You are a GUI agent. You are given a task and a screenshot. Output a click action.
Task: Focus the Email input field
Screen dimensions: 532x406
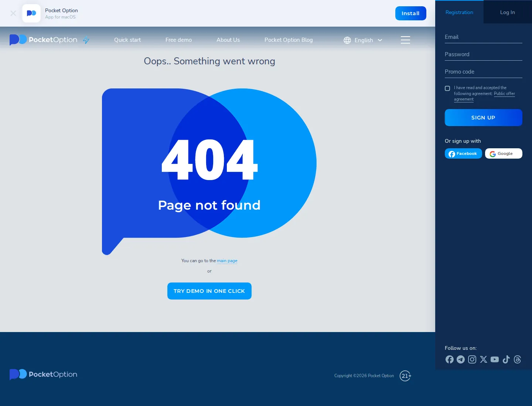tap(483, 37)
